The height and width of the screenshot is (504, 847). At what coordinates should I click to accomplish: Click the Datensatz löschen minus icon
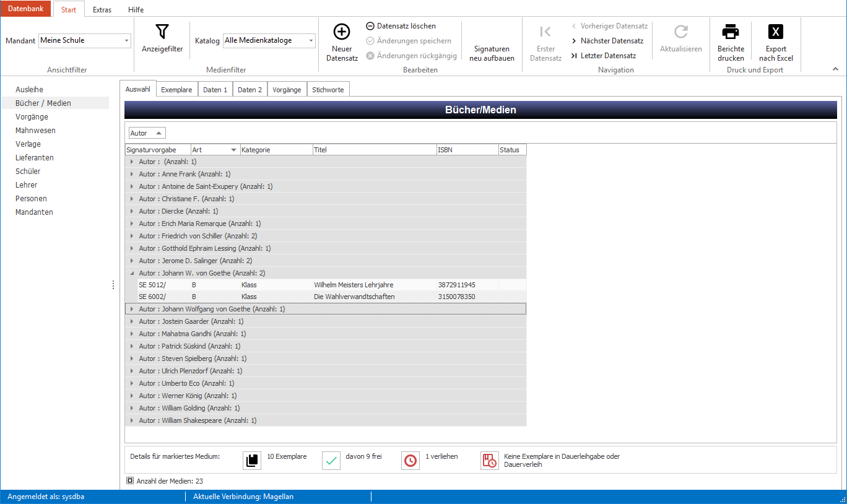370,26
